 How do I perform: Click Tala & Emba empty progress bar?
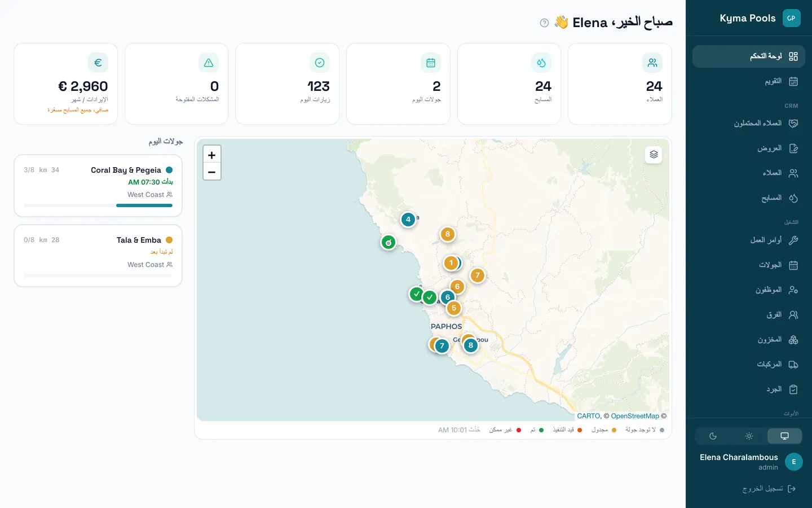coord(98,275)
